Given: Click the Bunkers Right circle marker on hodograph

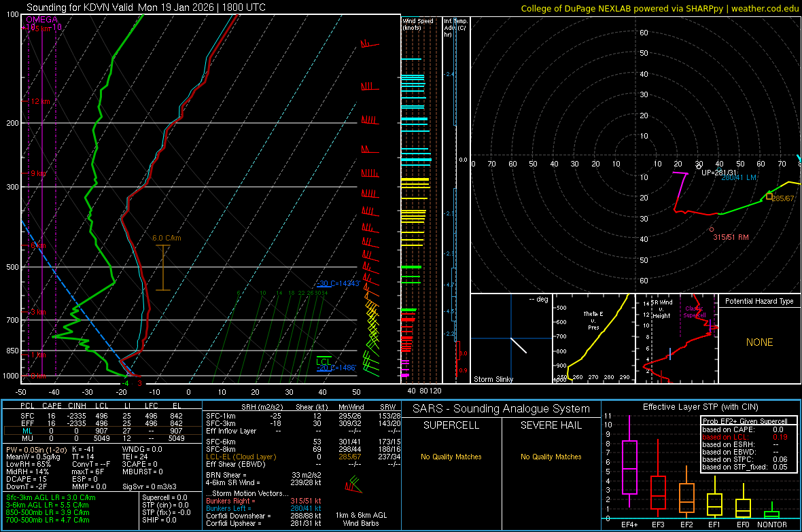Looking at the screenshot, I should 712,230.
